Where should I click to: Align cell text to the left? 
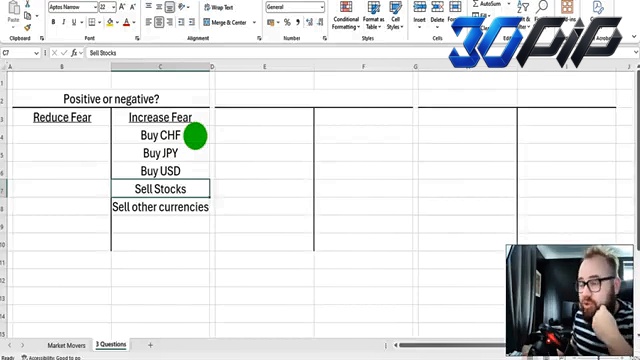tap(149, 22)
